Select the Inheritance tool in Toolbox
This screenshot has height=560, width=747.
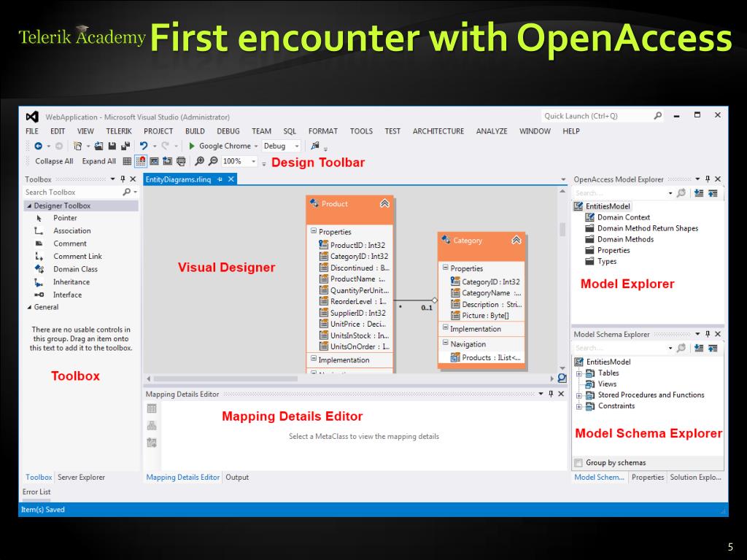(x=71, y=282)
